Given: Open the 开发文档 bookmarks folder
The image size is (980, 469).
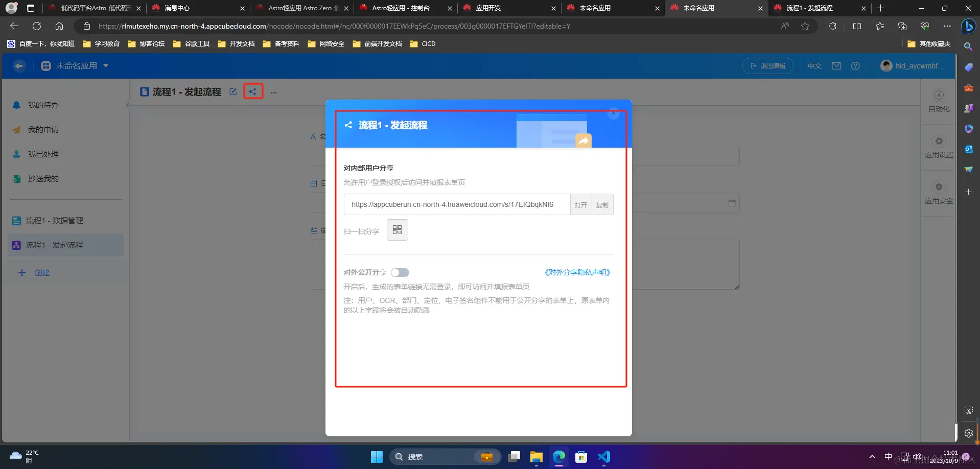Looking at the screenshot, I should coord(236,44).
